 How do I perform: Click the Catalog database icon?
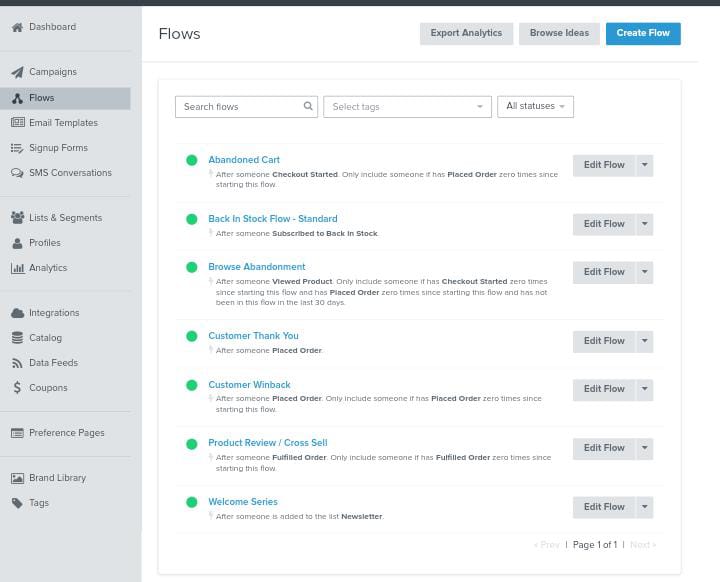17,338
